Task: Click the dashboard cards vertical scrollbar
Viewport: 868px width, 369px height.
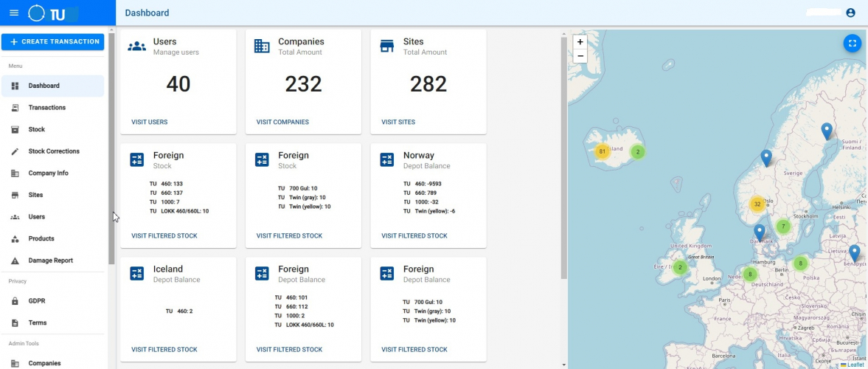Action: [564, 158]
